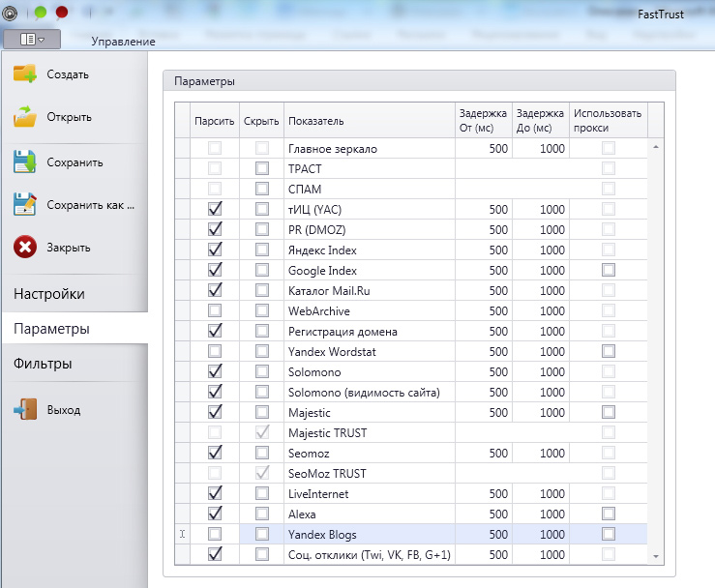Enable Парсить for WebArchive
The image size is (715, 588).
point(215,310)
